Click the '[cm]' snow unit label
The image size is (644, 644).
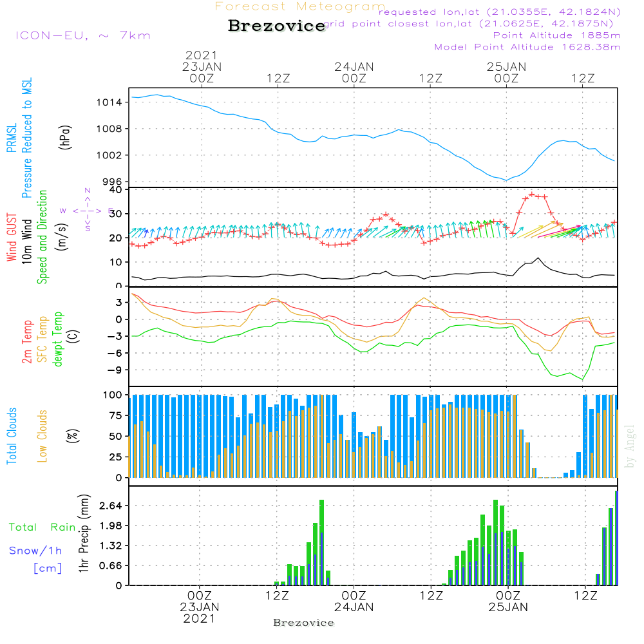pyautogui.click(x=48, y=569)
